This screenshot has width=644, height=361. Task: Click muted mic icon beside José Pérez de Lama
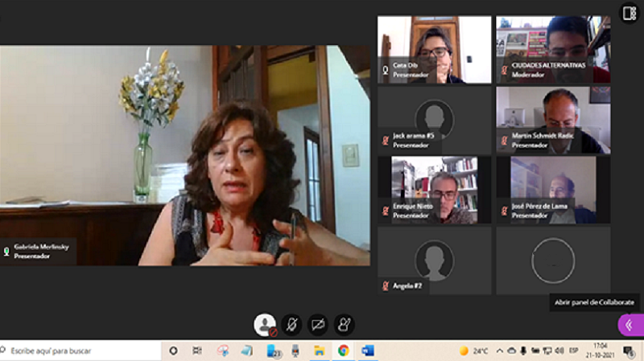tap(505, 211)
